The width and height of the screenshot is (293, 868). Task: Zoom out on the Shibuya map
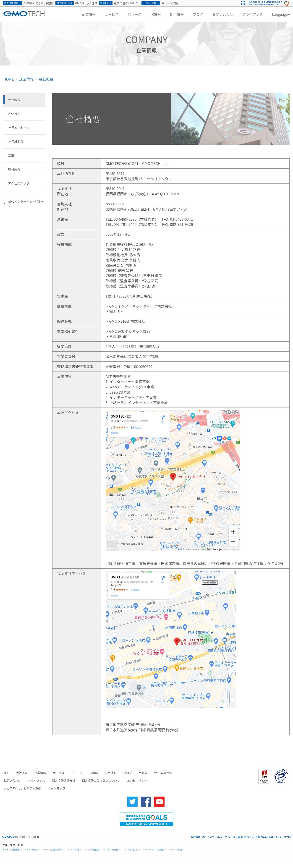[x=233, y=541]
